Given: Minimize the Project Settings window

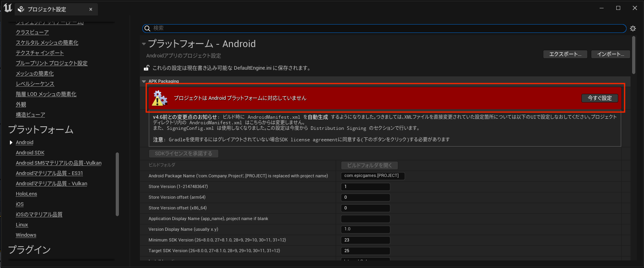Looking at the screenshot, I should click(x=601, y=8).
